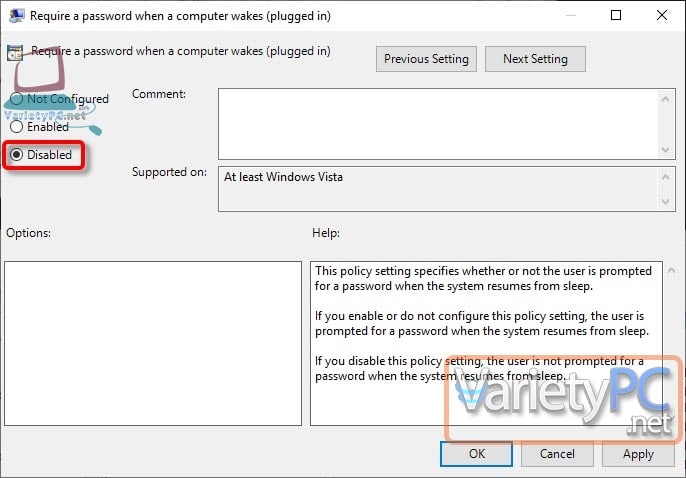Screen dimensions: 686x478
Task: Jump to Next Setting
Action: (535, 59)
